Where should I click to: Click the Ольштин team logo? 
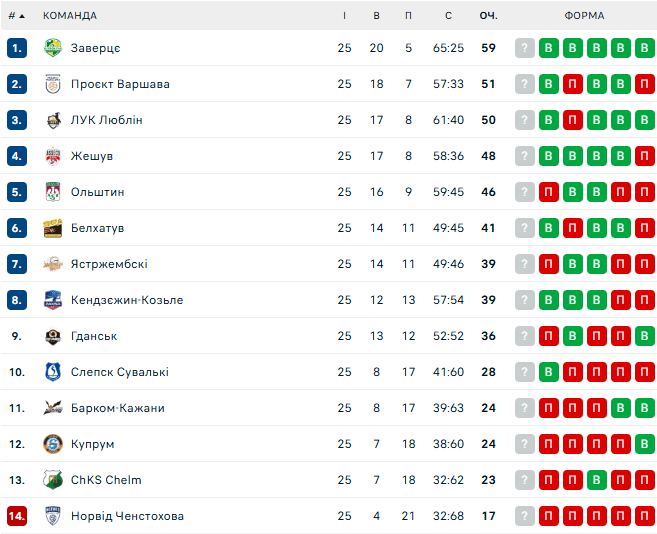(x=53, y=192)
